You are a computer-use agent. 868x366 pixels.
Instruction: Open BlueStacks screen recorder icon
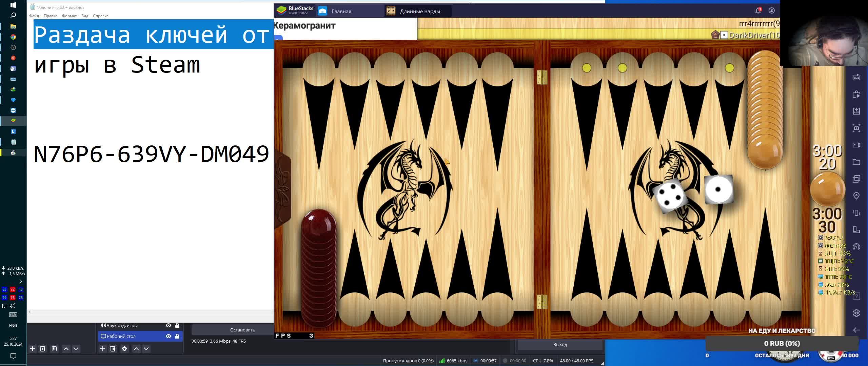856,145
